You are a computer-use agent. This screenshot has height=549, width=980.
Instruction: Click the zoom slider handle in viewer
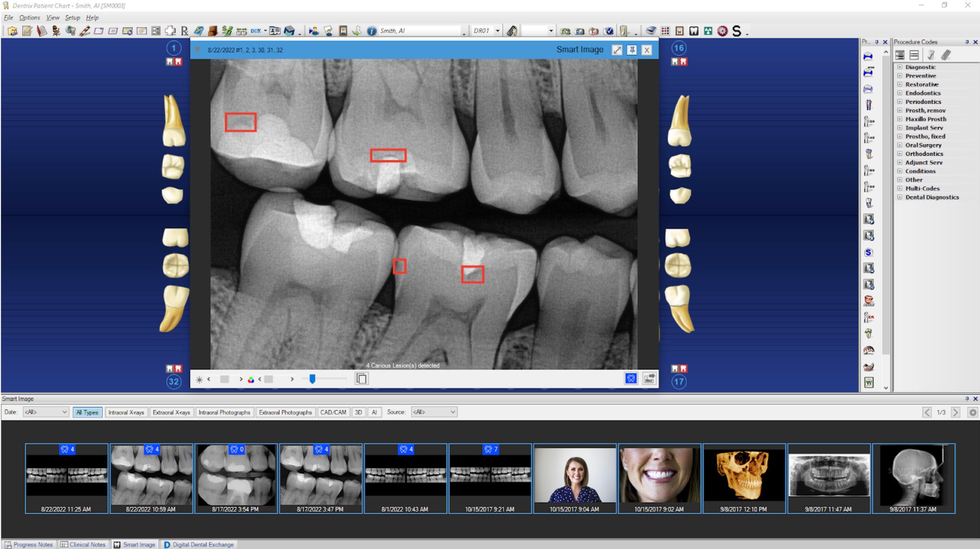[x=312, y=379]
